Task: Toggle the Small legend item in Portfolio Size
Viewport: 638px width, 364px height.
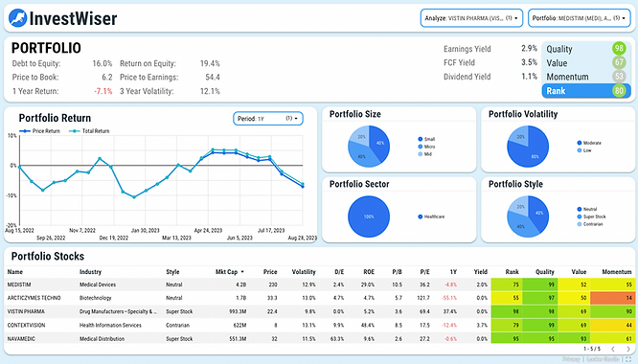Action: click(426, 139)
